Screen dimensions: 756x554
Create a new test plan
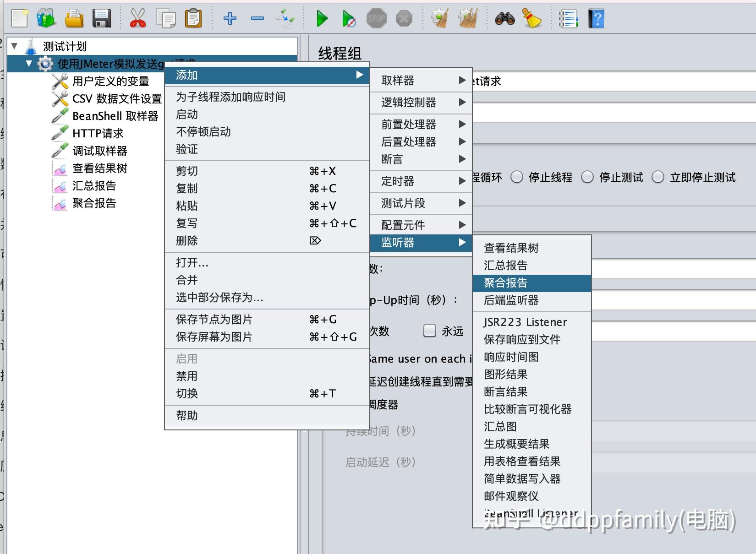(x=18, y=18)
